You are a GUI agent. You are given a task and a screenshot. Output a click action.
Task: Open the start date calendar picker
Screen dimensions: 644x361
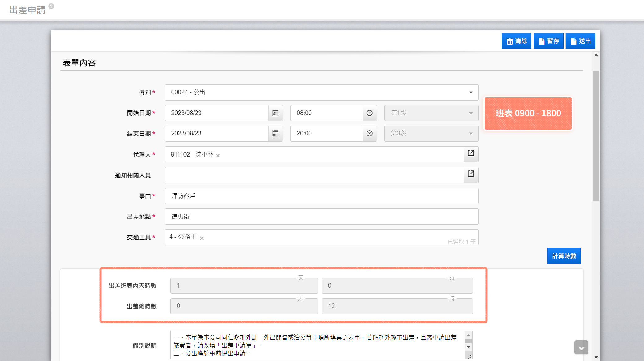pos(275,113)
